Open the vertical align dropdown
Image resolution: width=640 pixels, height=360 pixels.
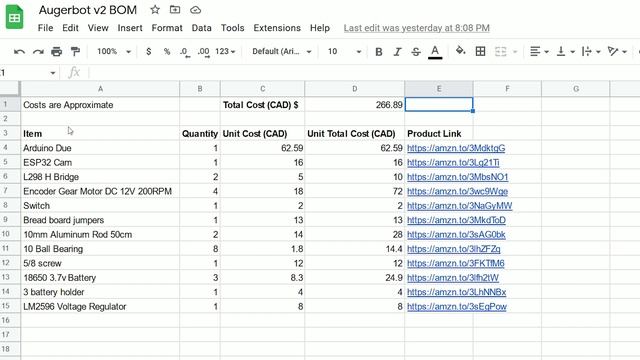[566, 51]
